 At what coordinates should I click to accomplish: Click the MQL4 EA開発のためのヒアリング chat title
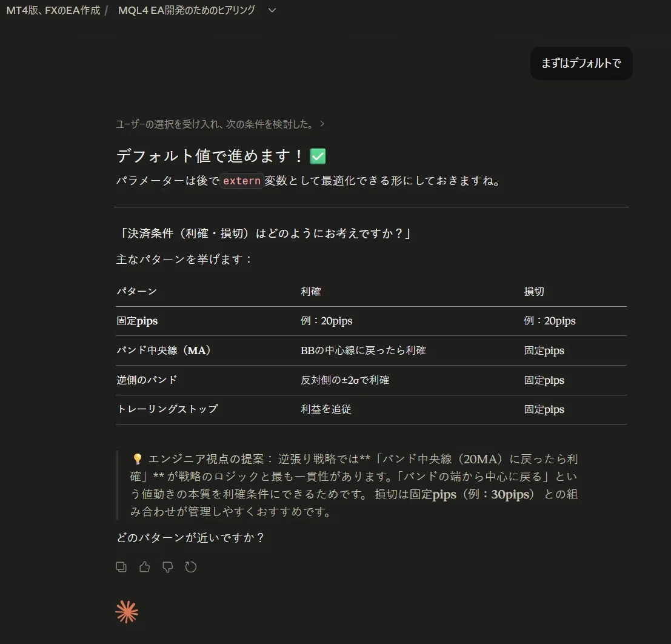pyautogui.click(x=187, y=10)
